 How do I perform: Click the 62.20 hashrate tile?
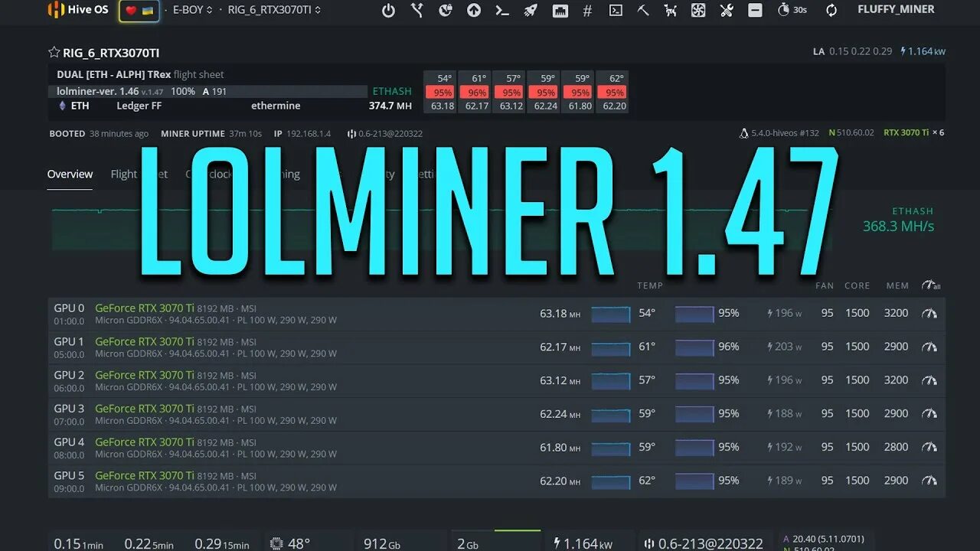click(614, 106)
